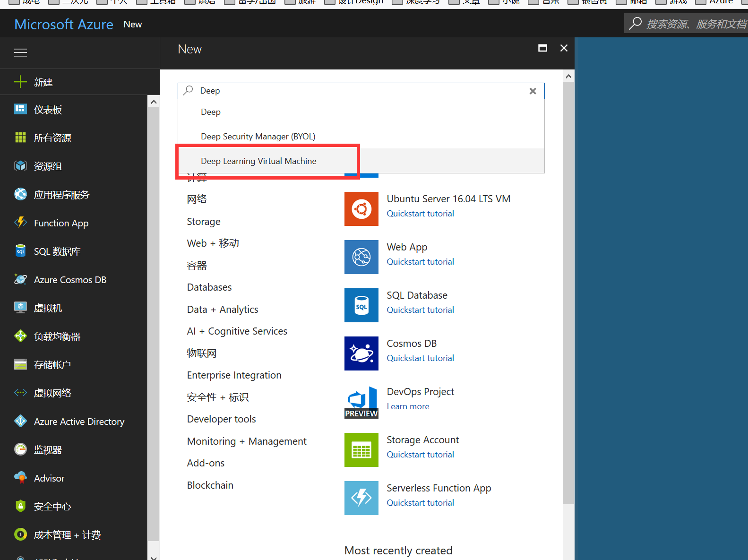
Task: Open Cosmos DB Quickstart tutorial link
Action: pos(421,358)
